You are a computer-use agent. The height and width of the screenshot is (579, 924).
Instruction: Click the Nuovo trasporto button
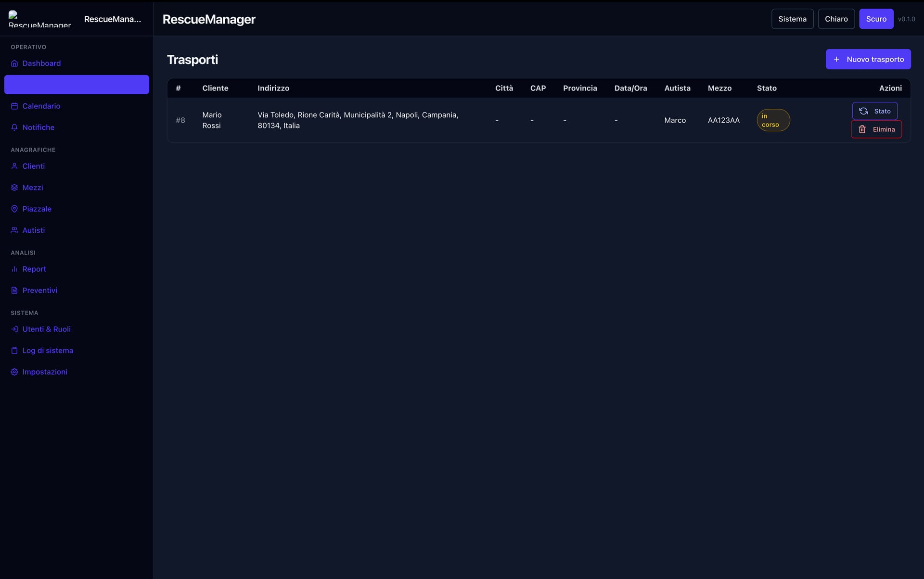pyautogui.click(x=868, y=59)
